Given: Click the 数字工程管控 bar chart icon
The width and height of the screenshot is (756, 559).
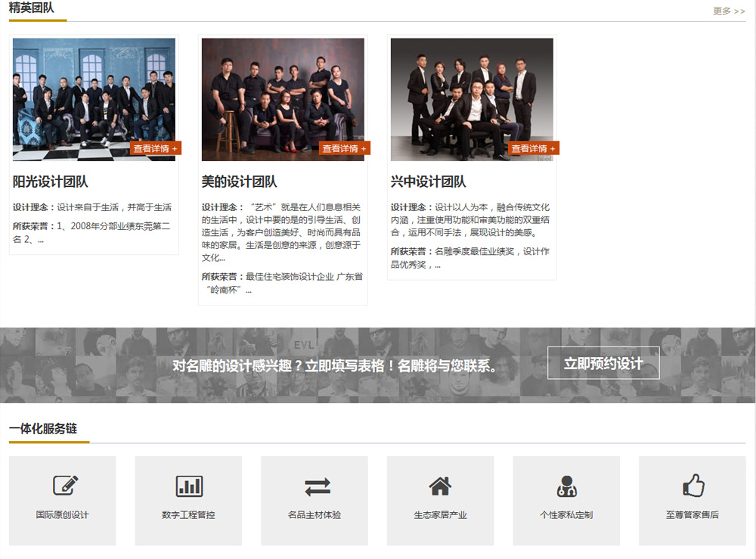Looking at the screenshot, I should click(189, 486).
